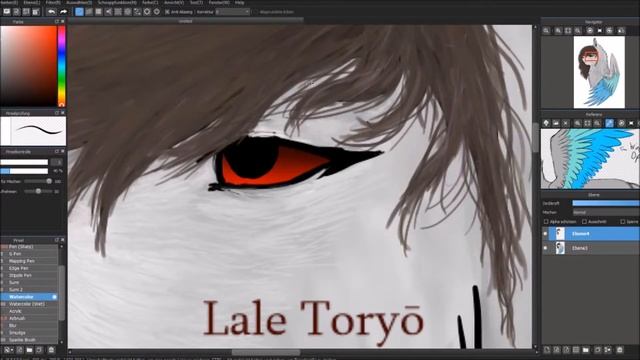
Task: Select the Acrylic brush
Action: [x=29, y=311]
